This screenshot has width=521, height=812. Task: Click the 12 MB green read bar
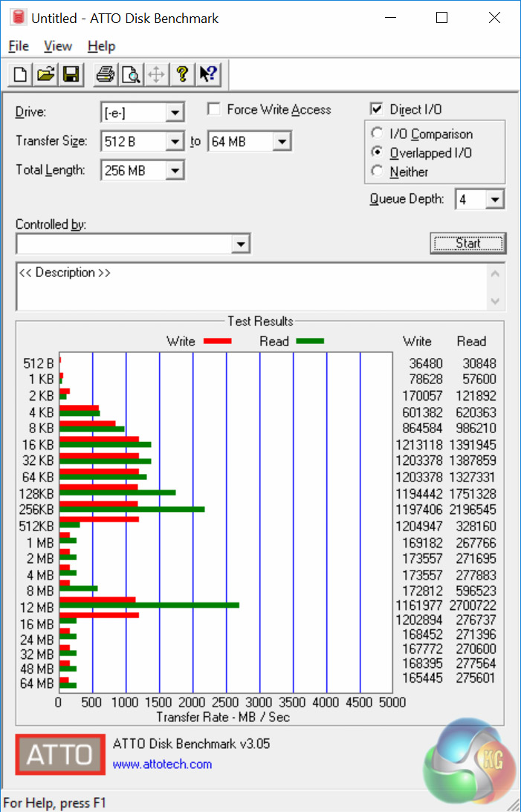tap(149, 605)
